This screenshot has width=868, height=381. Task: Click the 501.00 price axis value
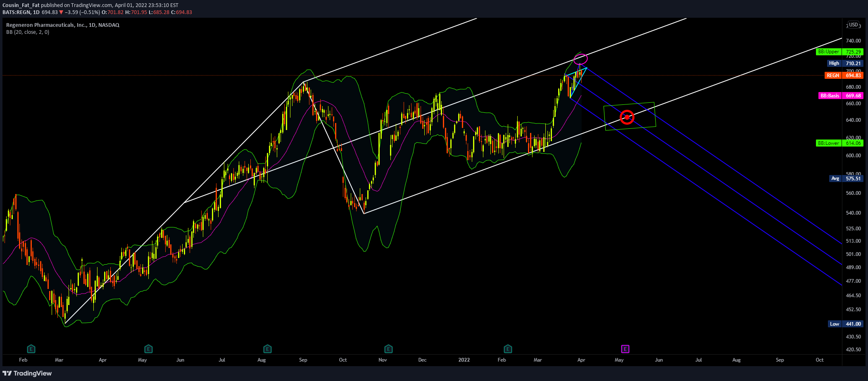pyautogui.click(x=854, y=254)
